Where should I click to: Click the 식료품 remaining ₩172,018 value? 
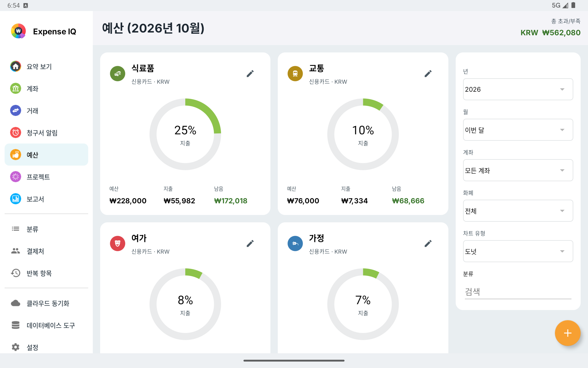tap(231, 201)
